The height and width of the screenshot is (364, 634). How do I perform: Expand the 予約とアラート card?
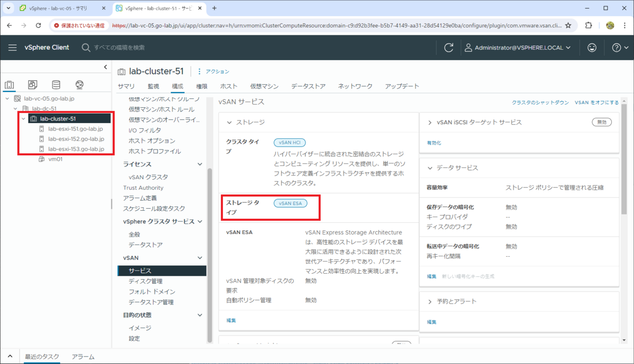point(430,301)
